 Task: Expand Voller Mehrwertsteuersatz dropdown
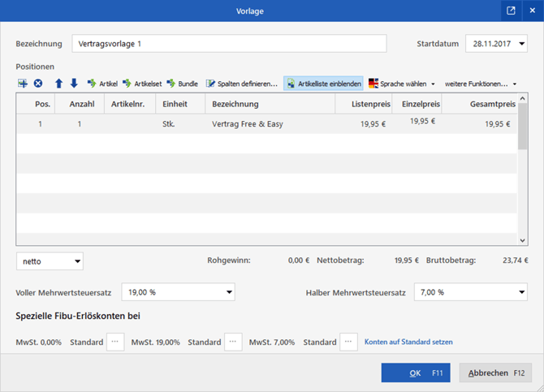229,291
